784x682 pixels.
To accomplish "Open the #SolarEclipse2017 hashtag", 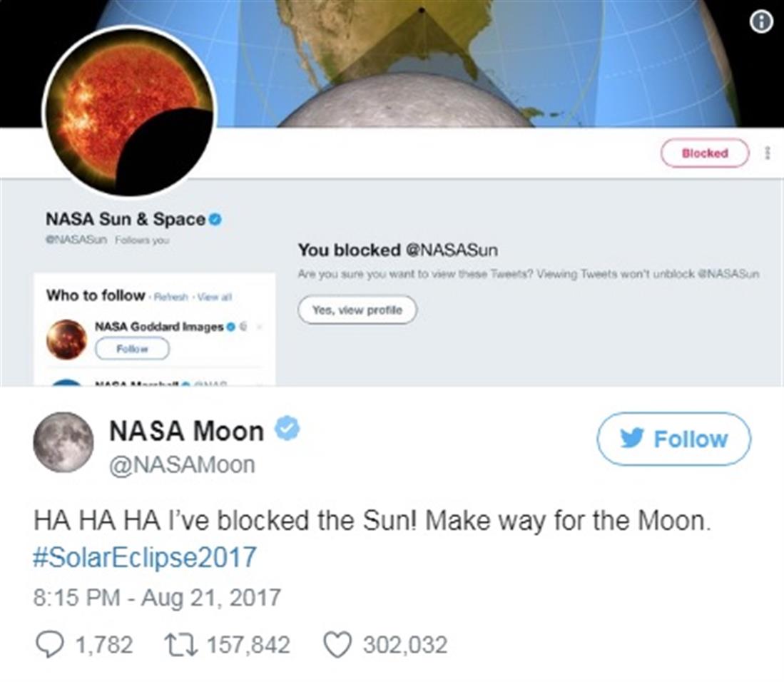I will [x=145, y=557].
